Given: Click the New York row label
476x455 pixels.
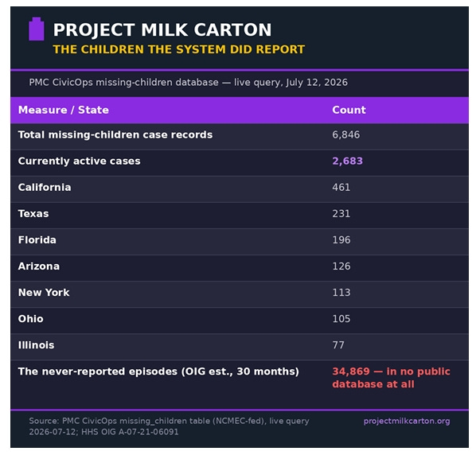Looking at the screenshot, I should pyautogui.click(x=44, y=293).
